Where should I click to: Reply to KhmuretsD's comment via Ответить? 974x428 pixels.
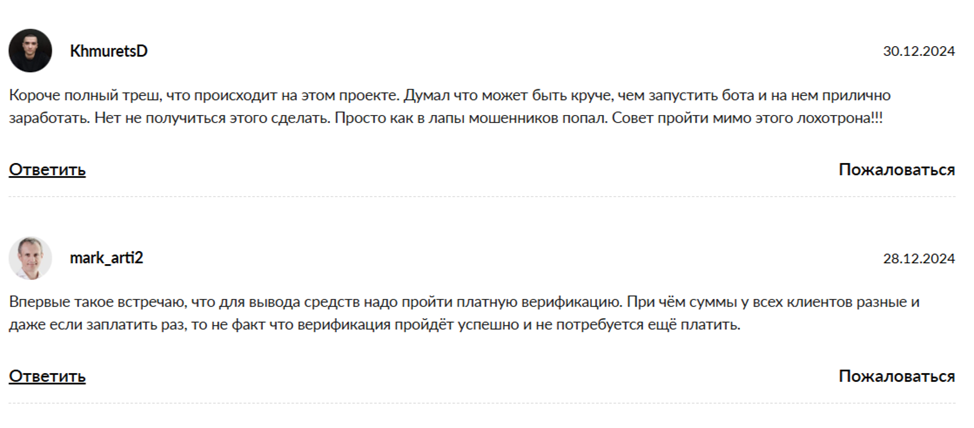[x=47, y=169]
